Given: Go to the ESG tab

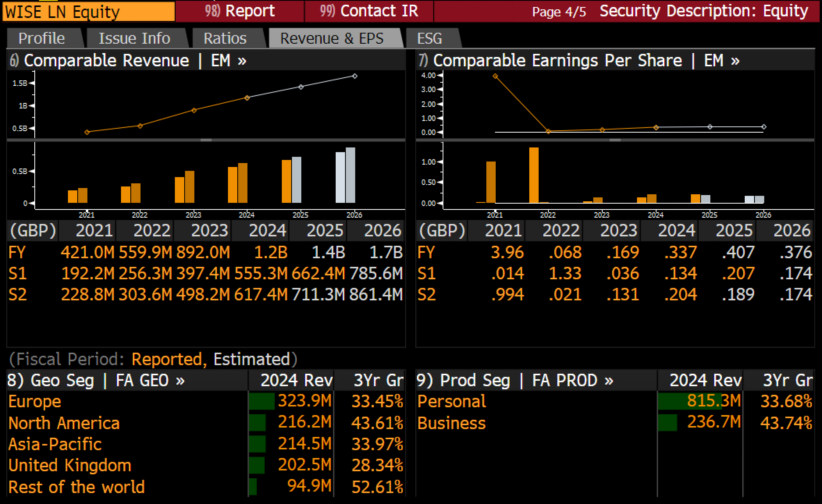Looking at the screenshot, I should pyautogui.click(x=430, y=38).
